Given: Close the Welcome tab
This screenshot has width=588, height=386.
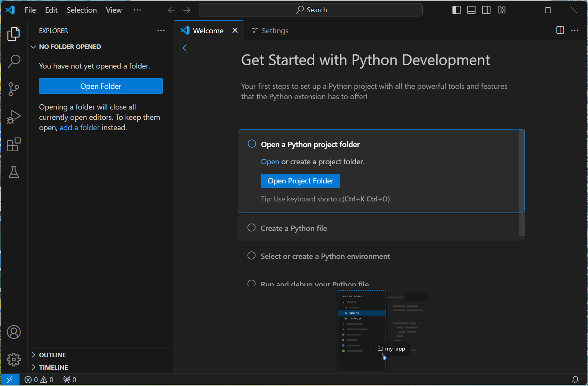Looking at the screenshot, I should click(235, 30).
